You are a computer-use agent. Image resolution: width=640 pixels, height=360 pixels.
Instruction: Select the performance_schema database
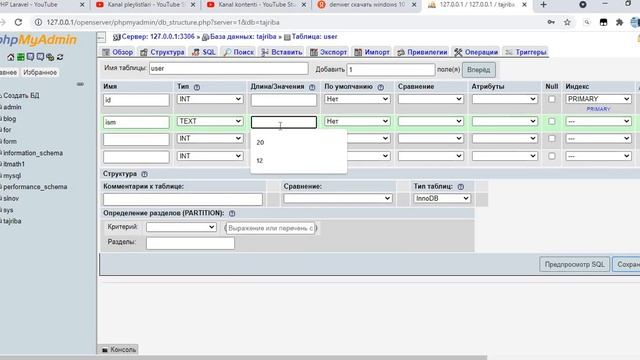click(x=35, y=187)
